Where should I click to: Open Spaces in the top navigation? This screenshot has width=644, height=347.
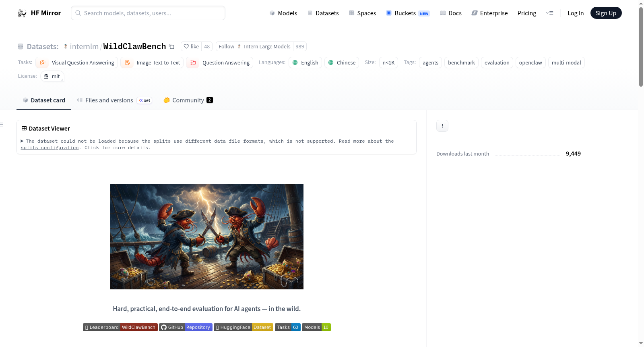coord(362,13)
